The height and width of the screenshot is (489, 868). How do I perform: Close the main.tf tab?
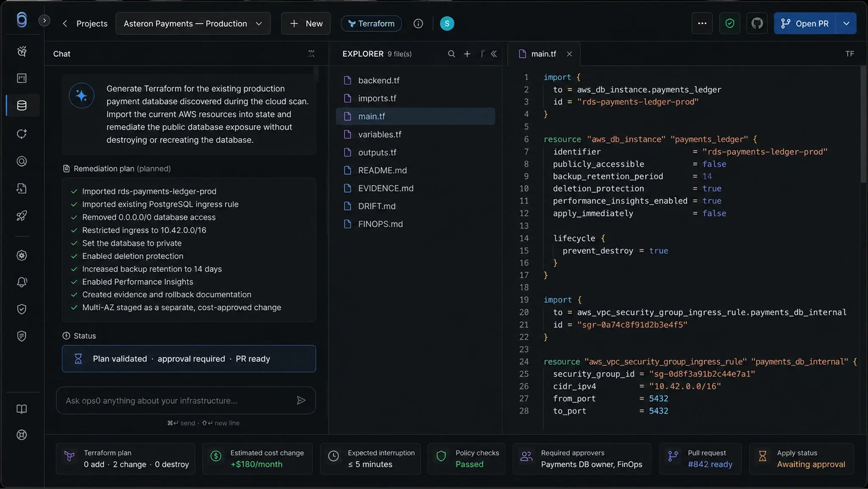pos(569,54)
